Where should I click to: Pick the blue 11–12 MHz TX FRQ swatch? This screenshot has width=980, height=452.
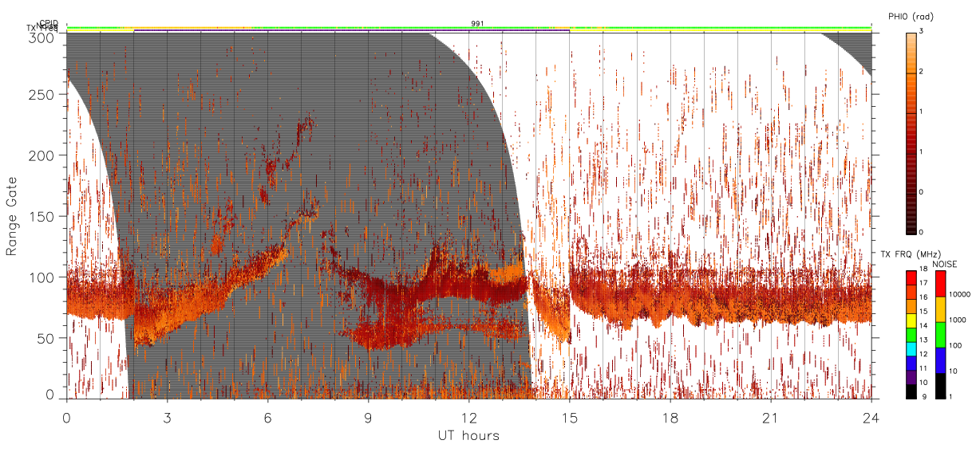click(x=911, y=363)
